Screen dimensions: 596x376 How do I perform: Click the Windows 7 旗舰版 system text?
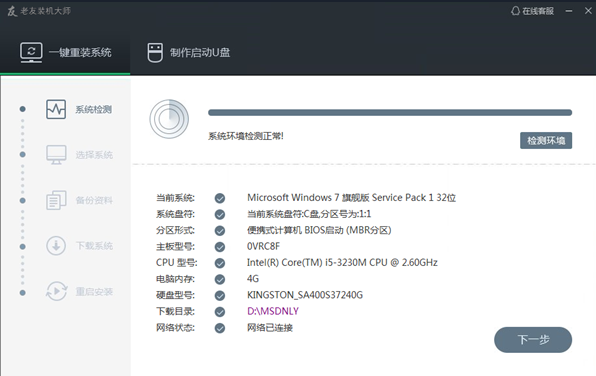click(x=351, y=198)
